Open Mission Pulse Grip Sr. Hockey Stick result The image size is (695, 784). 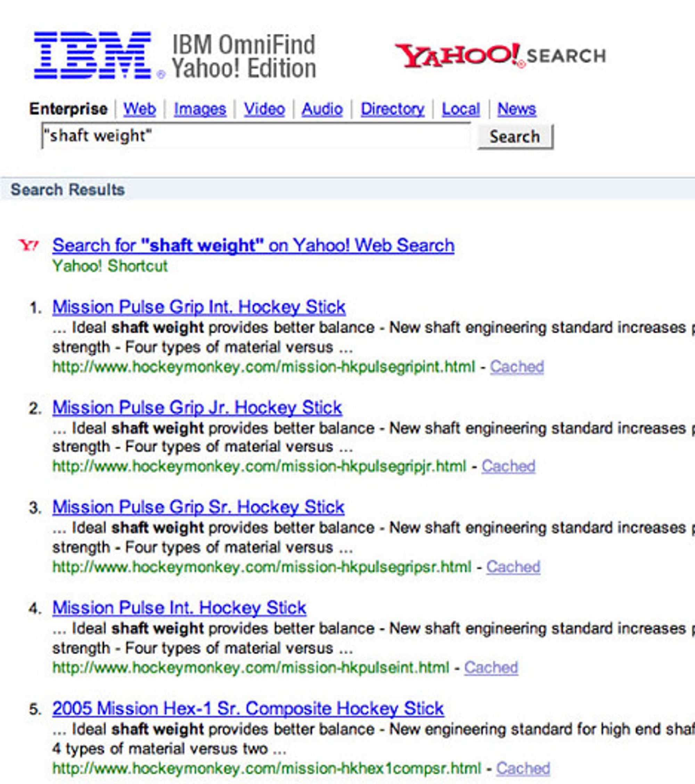(x=198, y=507)
